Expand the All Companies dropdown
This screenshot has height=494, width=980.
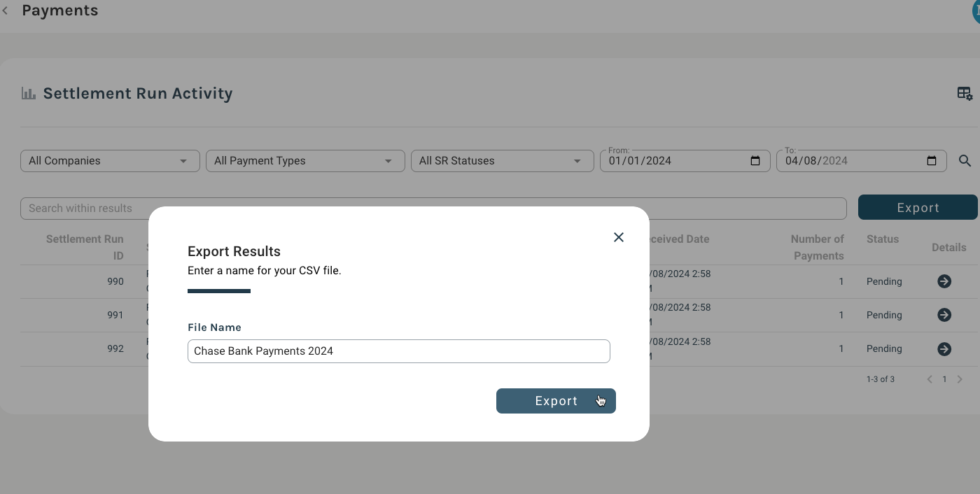point(110,161)
